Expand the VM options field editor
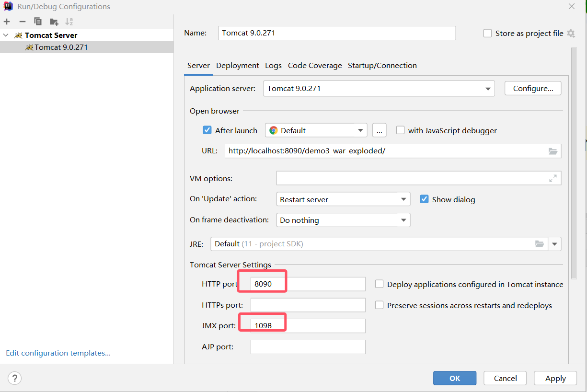Screen dimensions: 587x392 [553, 178]
